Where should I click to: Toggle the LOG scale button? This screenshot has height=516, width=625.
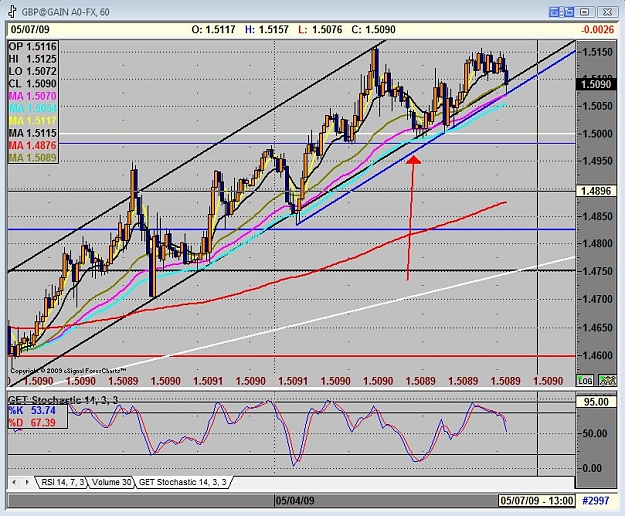click(585, 381)
